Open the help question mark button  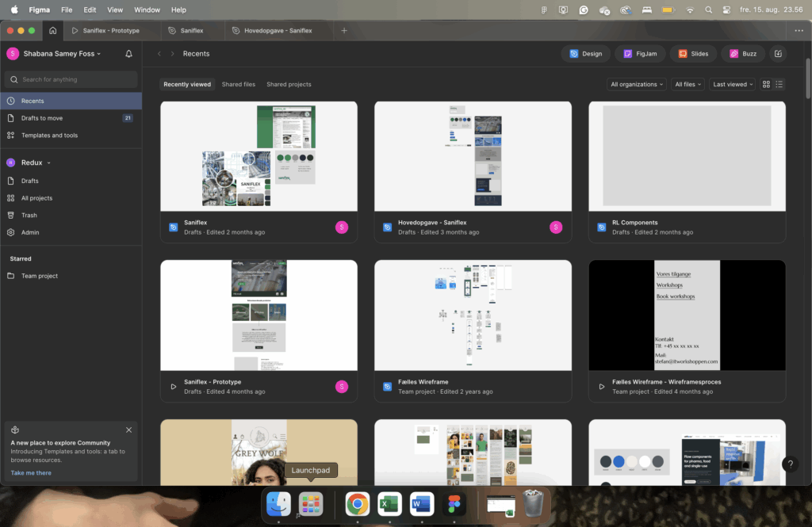(x=789, y=464)
